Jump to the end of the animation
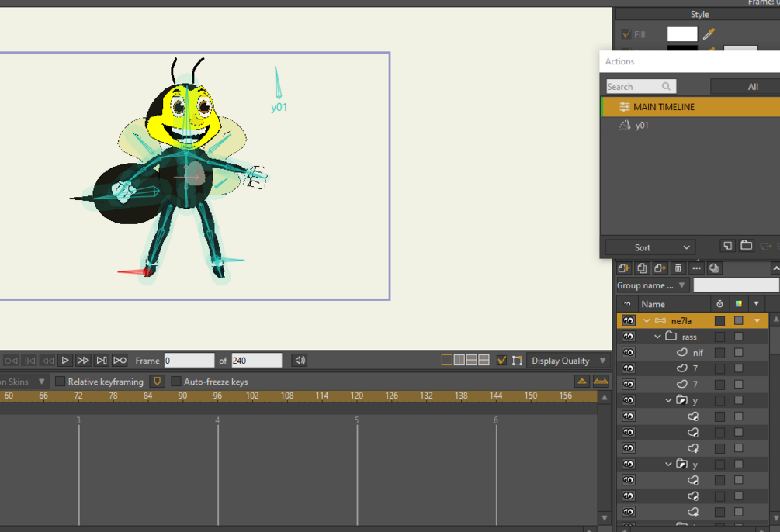The width and height of the screenshot is (780, 532). (x=120, y=360)
